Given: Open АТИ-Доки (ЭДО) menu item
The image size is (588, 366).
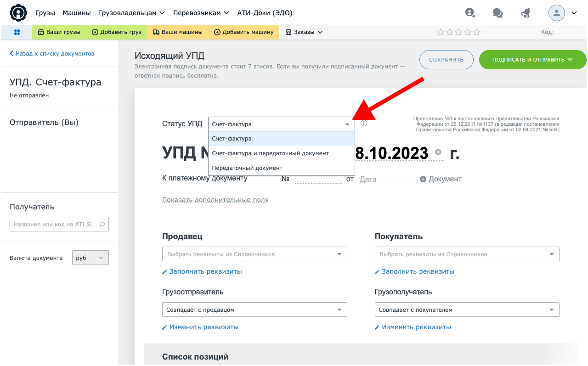Looking at the screenshot, I should (265, 13).
